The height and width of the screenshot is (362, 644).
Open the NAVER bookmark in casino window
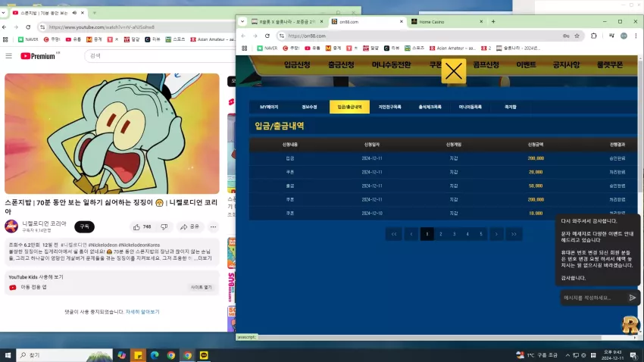point(267,48)
